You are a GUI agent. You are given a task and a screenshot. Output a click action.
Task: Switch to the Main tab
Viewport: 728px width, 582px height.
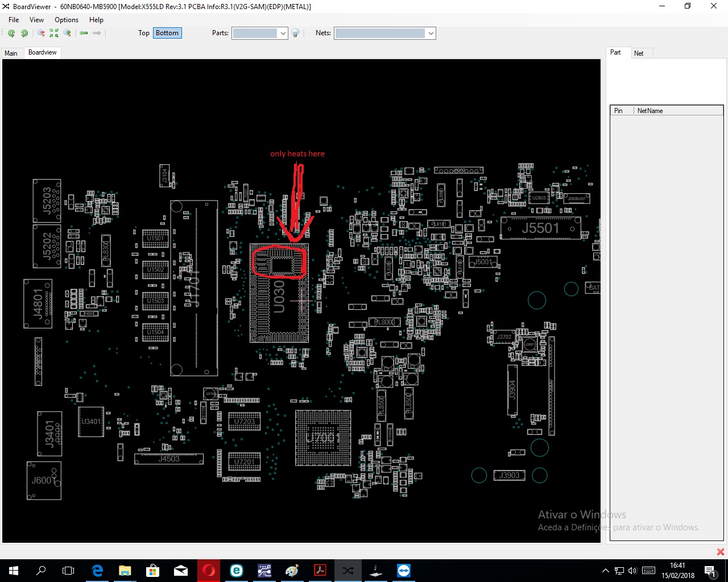click(x=11, y=53)
